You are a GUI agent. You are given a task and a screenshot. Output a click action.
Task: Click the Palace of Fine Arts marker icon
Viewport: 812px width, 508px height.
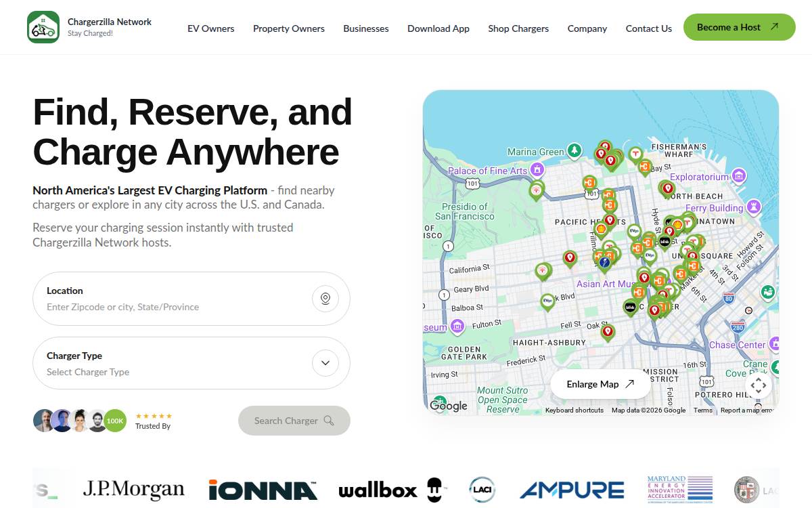(537, 169)
